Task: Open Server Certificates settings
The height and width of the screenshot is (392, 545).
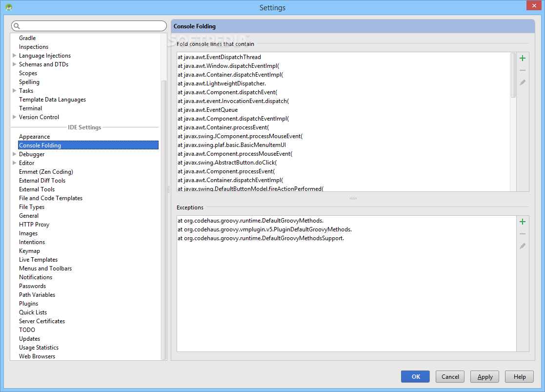Action: tap(42, 321)
